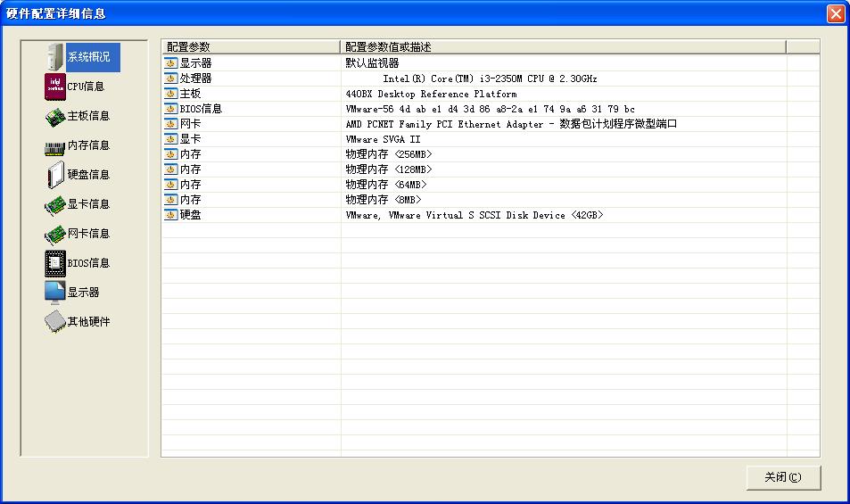Image resolution: width=850 pixels, height=504 pixels.
Task: Open the 显卡信息 graphics card icon
Action: pos(54,205)
